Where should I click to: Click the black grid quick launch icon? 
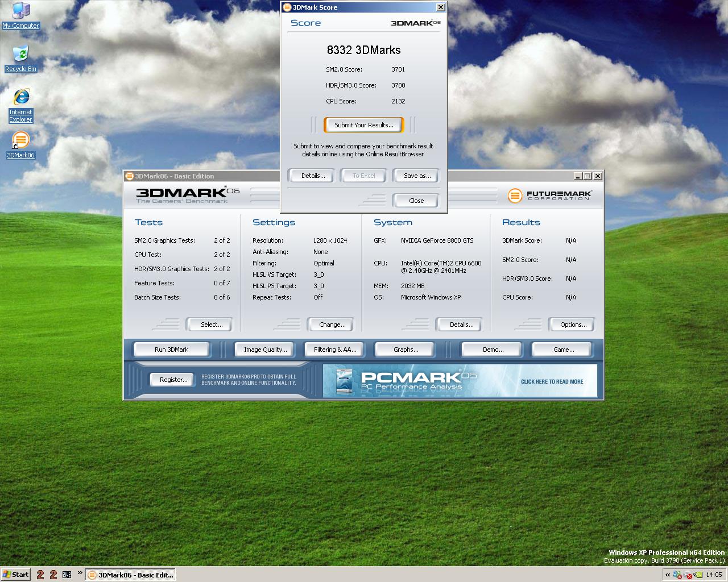[x=67, y=575]
